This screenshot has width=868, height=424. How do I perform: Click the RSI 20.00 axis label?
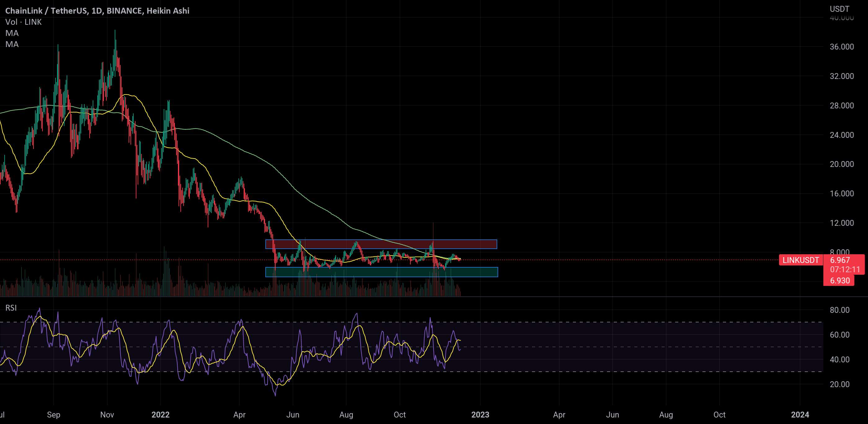pos(839,384)
